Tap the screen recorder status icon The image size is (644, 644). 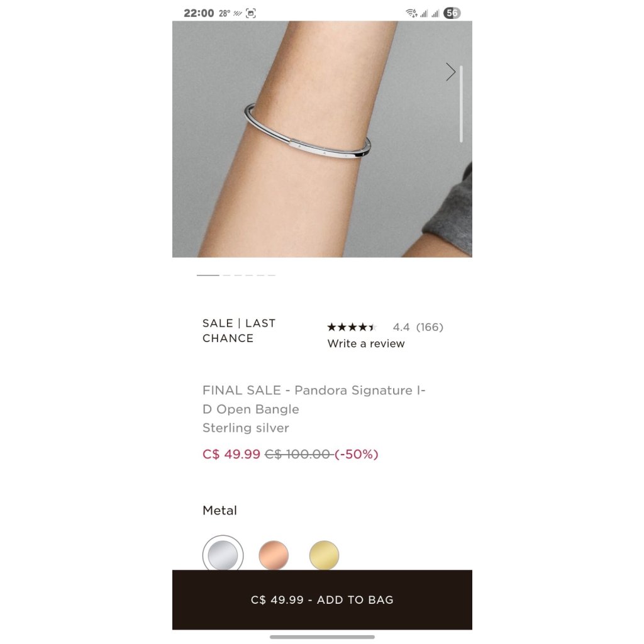tap(250, 13)
